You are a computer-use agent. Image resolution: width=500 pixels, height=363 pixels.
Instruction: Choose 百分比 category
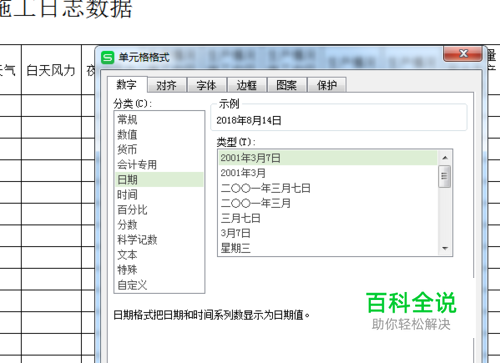[159, 210]
